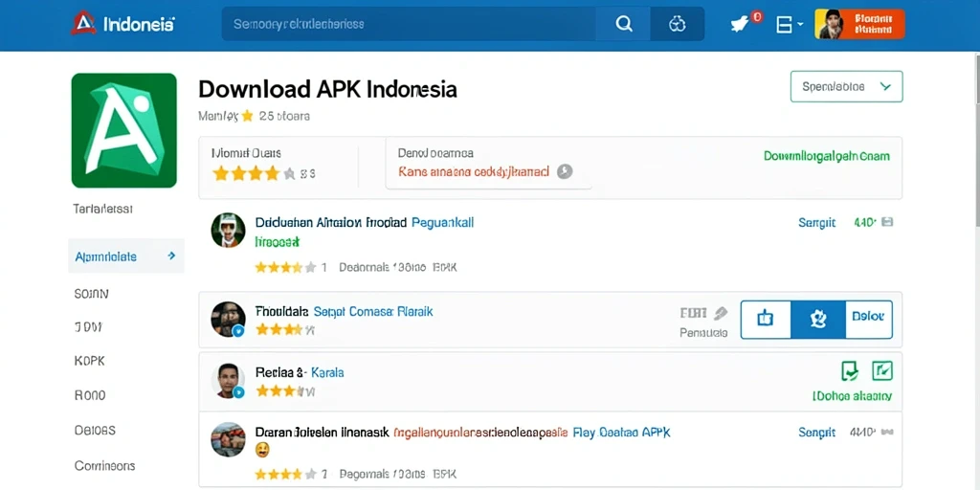Click the Karala link
Viewport: 980px width, 490px height.
tap(327, 372)
